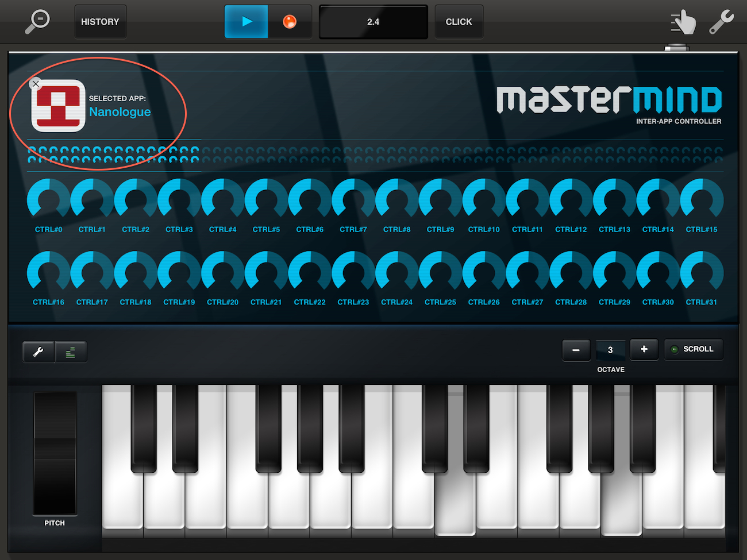Click the green bars keyboard view icon
This screenshot has width=747, height=560.
71,352
